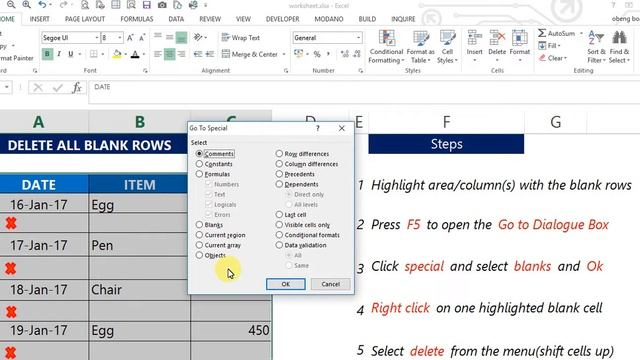
Task: Click the Percent Style button
Action: tap(317, 54)
